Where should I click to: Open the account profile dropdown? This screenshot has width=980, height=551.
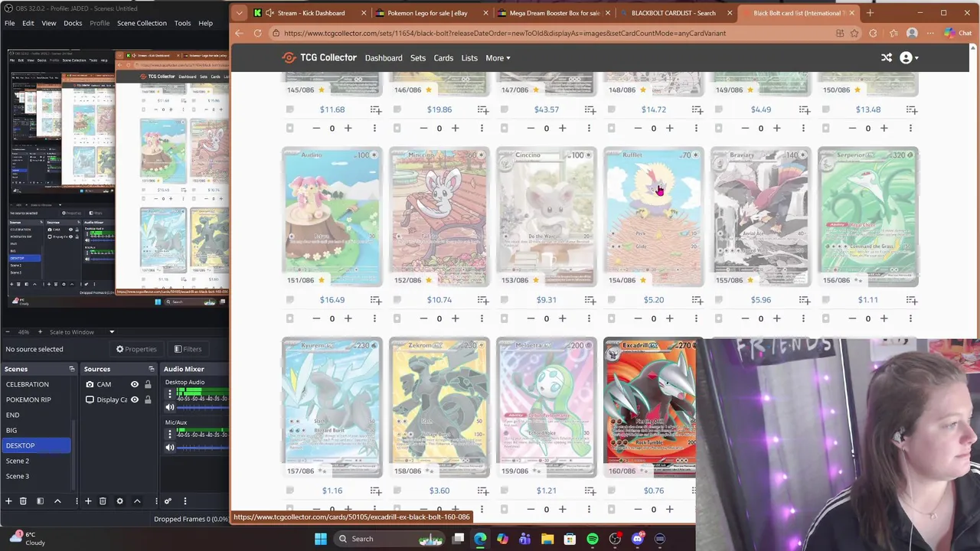[x=908, y=58]
